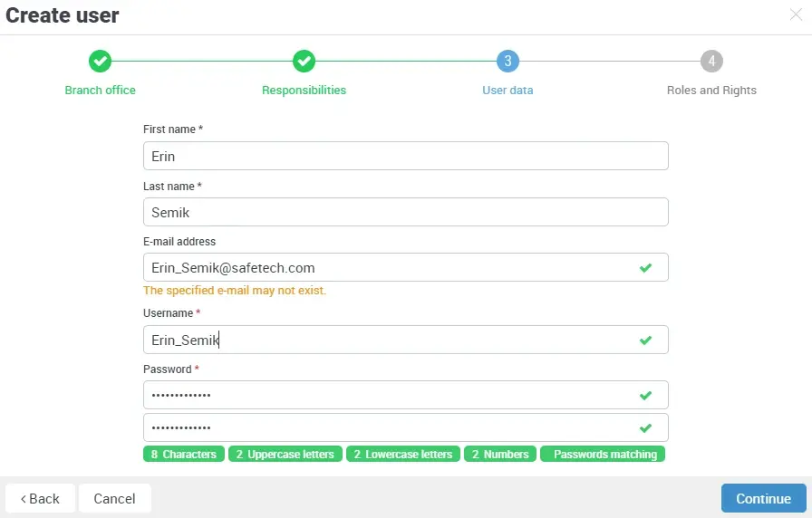Click the 'First name *' label
This screenshot has width=812, height=518.
coord(173,129)
